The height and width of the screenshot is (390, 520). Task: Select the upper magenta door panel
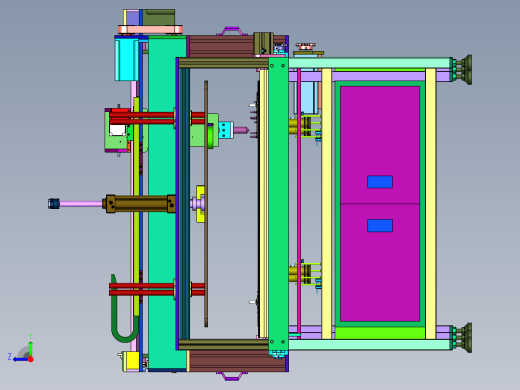point(380,145)
